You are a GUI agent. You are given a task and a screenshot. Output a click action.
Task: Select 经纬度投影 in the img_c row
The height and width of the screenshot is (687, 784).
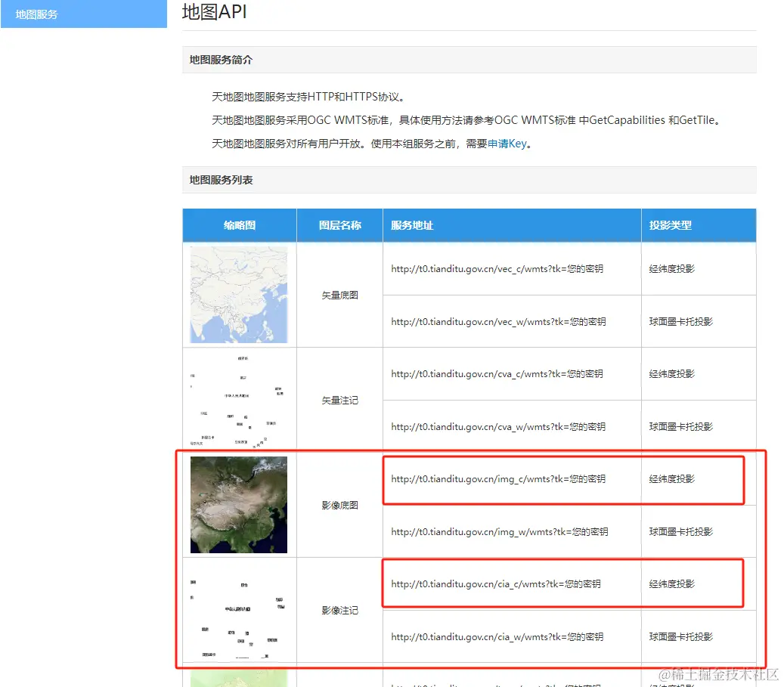671,479
